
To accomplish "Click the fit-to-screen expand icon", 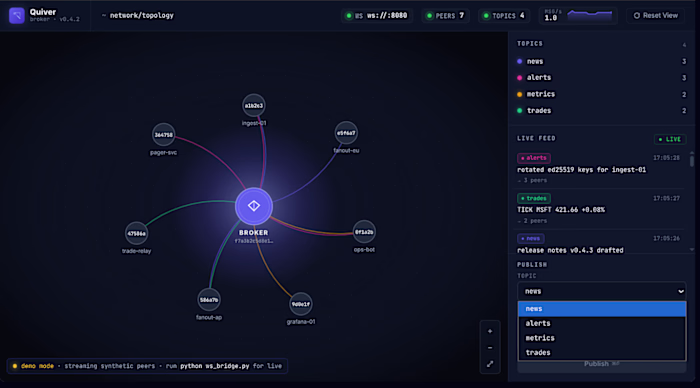I will click(490, 364).
